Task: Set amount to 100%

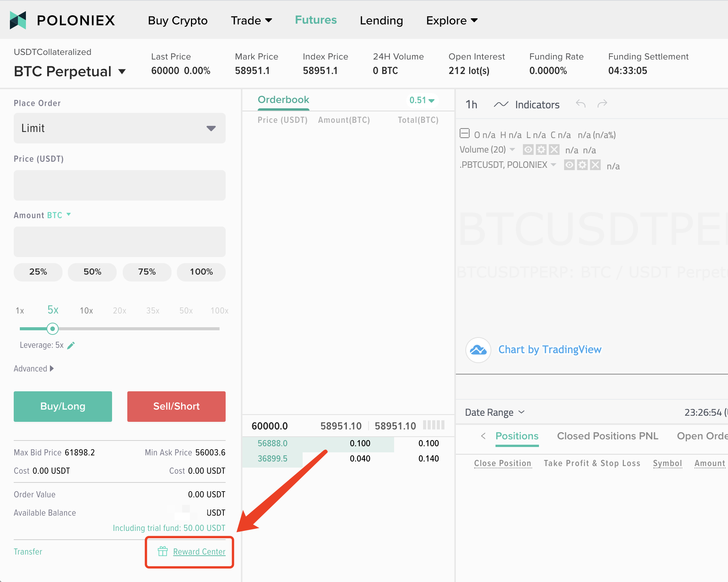Action: 201,272
